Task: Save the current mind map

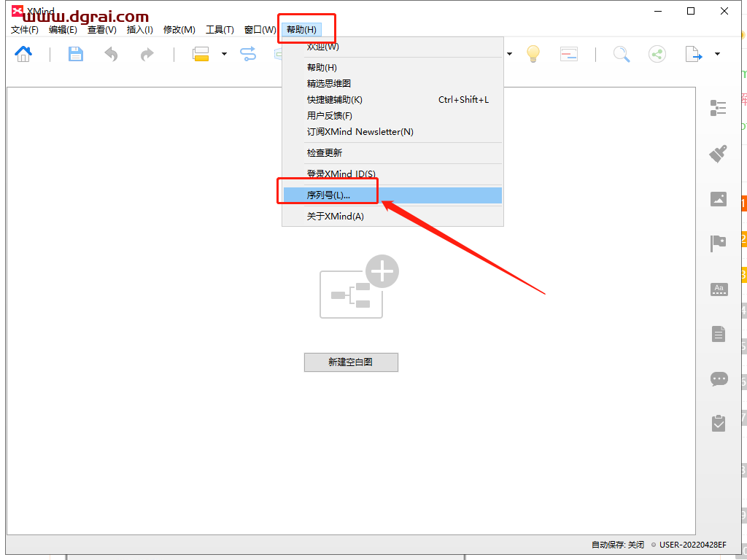Action: pyautogui.click(x=76, y=54)
